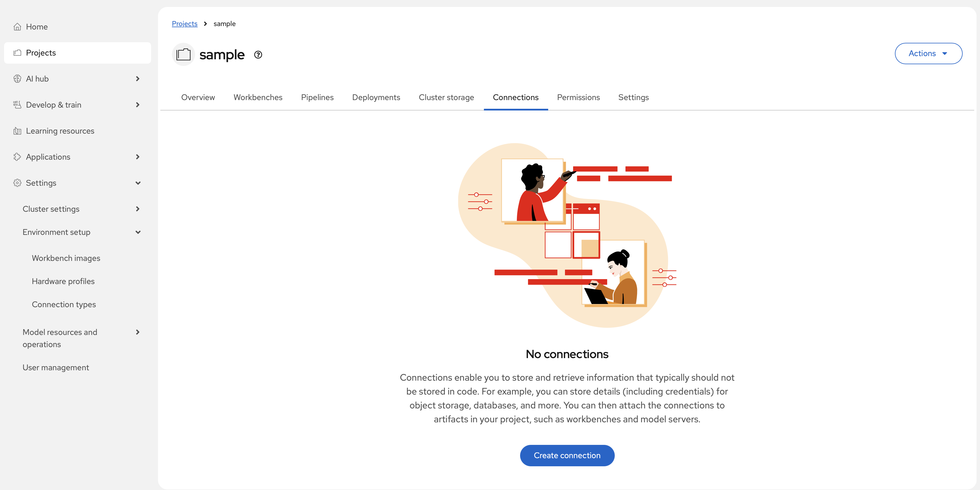Click the Learning resources book icon
The height and width of the screenshot is (490, 980).
(17, 131)
